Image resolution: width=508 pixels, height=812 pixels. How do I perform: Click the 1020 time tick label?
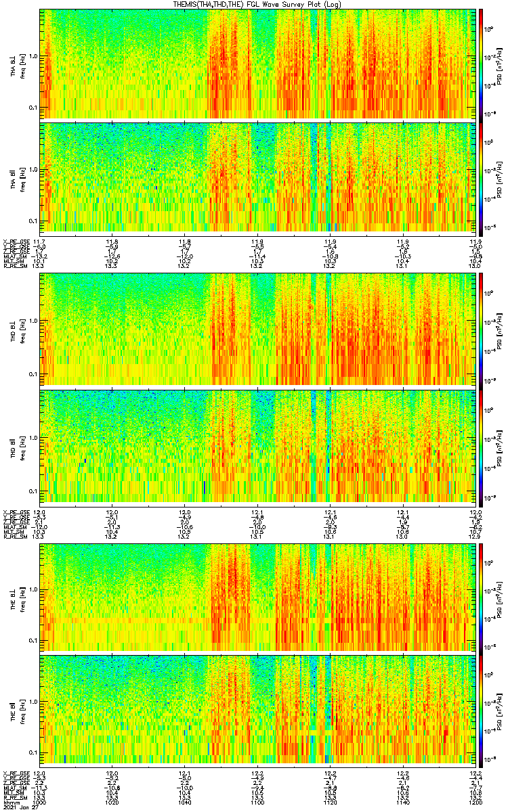(x=112, y=802)
